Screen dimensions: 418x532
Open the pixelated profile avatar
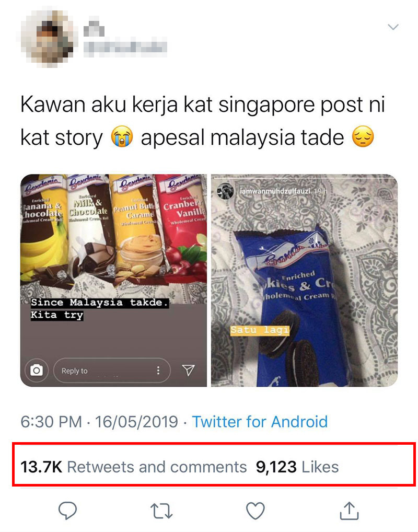47,37
